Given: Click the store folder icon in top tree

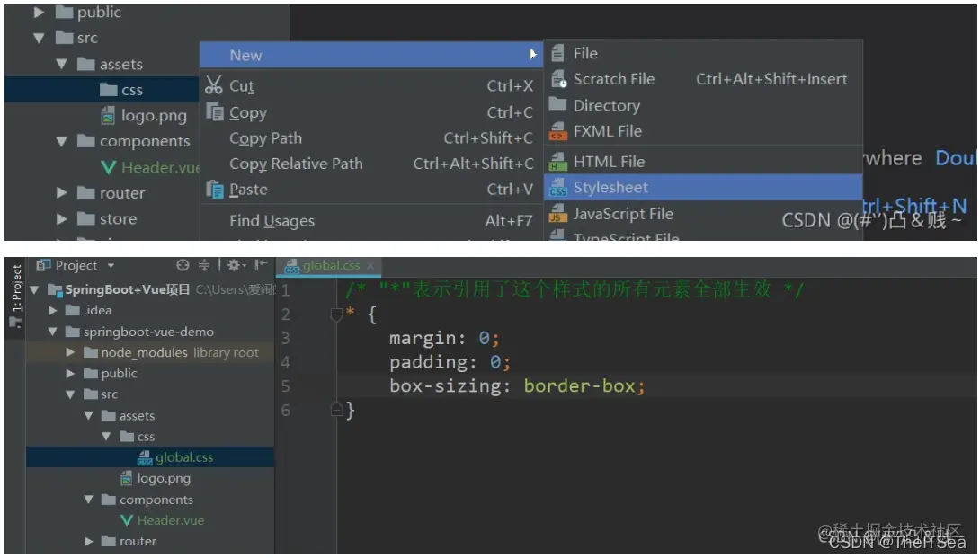Looking at the screenshot, I should tap(85, 218).
